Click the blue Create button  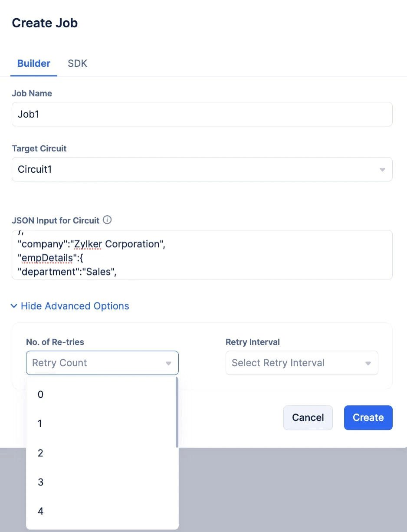368,417
